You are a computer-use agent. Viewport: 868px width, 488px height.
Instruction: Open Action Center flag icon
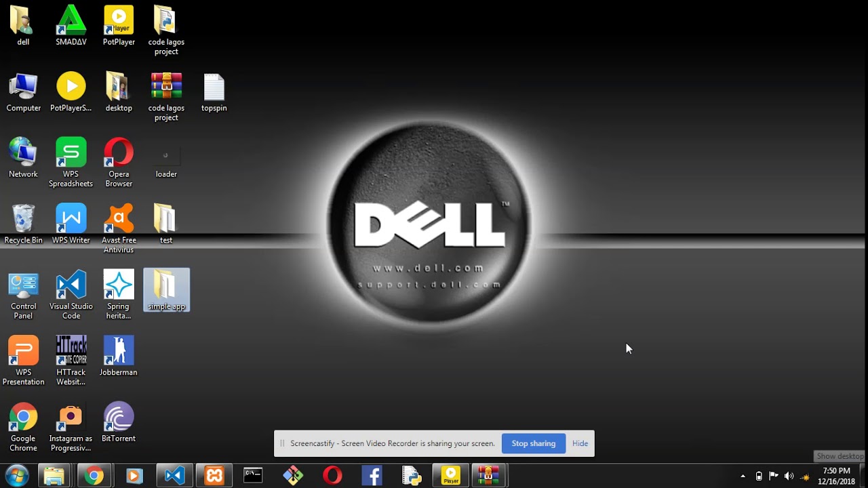pyautogui.click(x=773, y=476)
